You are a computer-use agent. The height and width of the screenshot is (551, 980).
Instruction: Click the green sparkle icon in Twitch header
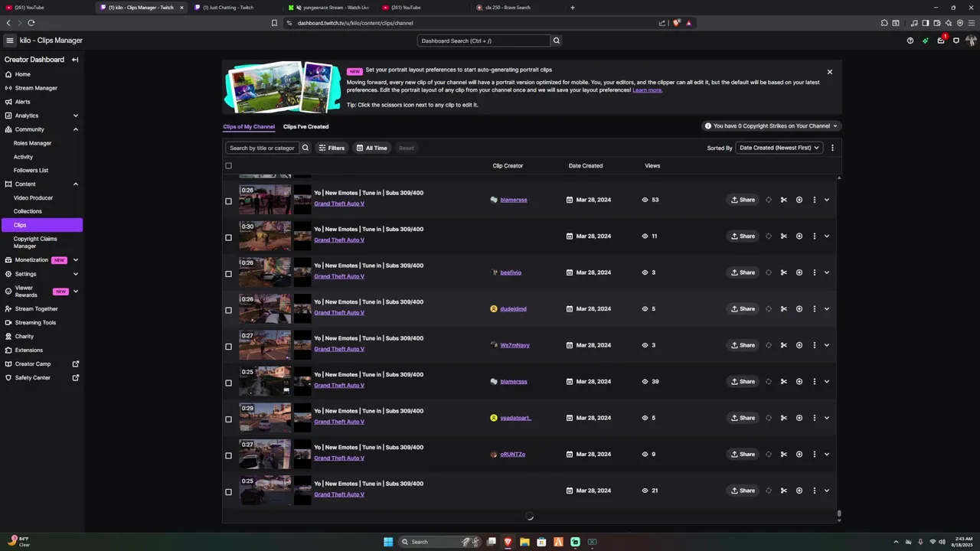(x=925, y=41)
